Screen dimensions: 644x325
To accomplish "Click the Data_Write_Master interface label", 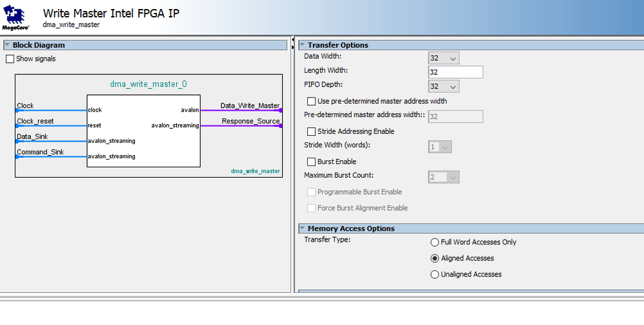I will click(250, 106).
